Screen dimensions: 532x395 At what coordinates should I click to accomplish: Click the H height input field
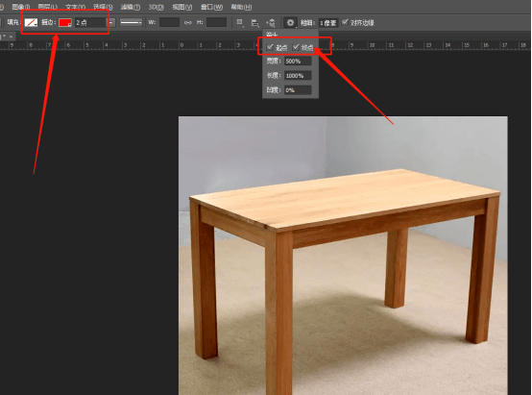pos(216,23)
